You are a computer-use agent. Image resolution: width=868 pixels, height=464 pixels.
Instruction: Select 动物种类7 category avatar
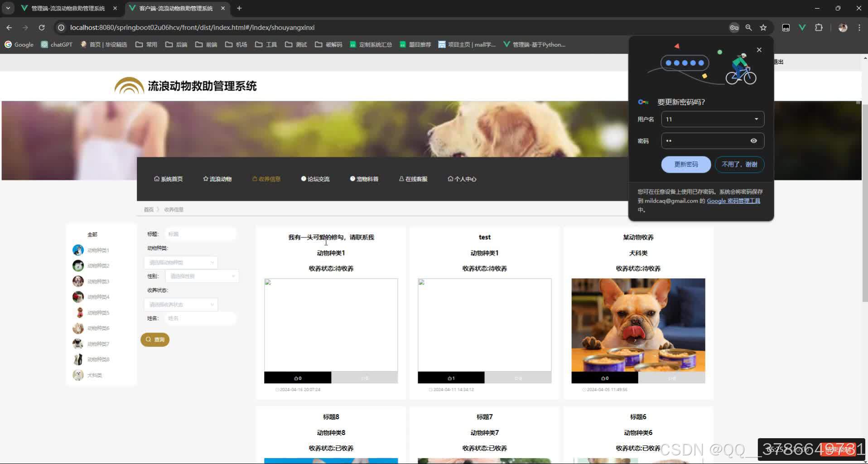(x=78, y=344)
